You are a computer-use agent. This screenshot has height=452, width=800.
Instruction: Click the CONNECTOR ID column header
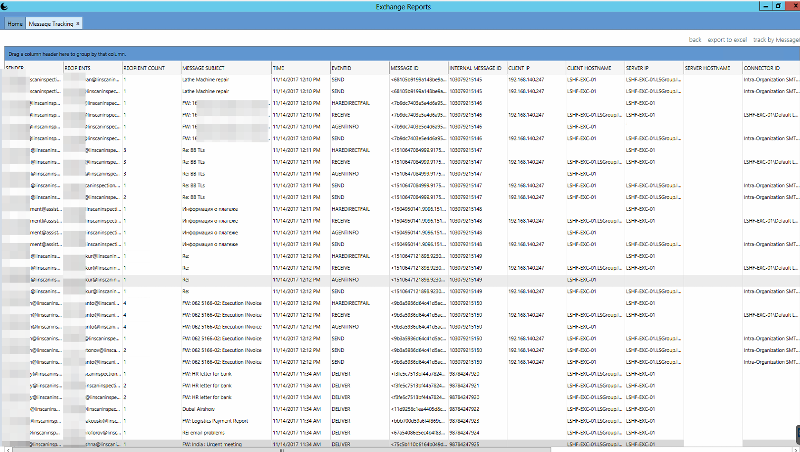[x=765, y=67]
